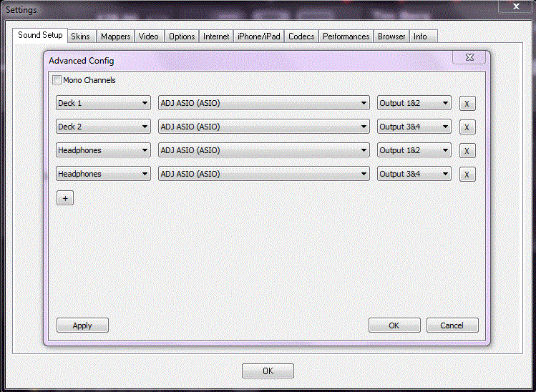This screenshot has width=536, height=392.
Task: Open Output 1&2 dropdown in Headphones row
Action: click(414, 150)
